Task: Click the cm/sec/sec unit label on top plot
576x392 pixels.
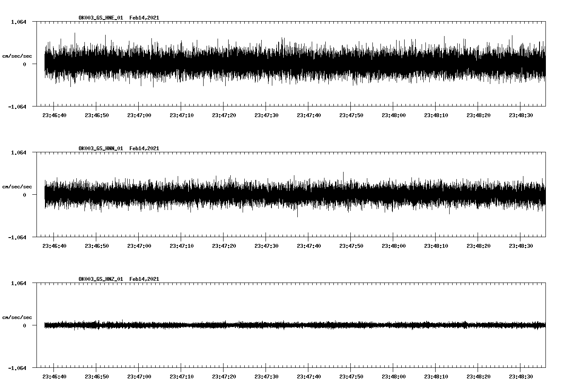Action: tap(17, 55)
